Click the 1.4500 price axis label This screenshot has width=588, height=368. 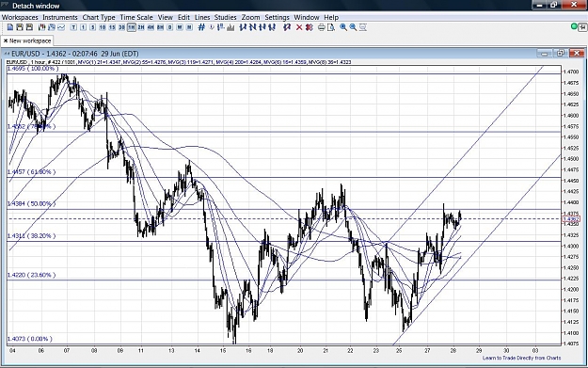571,159
